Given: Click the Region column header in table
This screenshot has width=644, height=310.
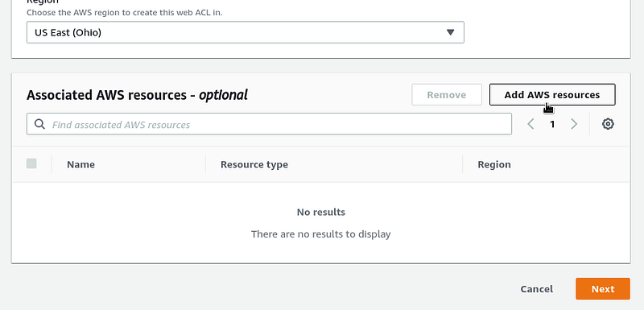Looking at the screenshot, I should click(494, 164).
